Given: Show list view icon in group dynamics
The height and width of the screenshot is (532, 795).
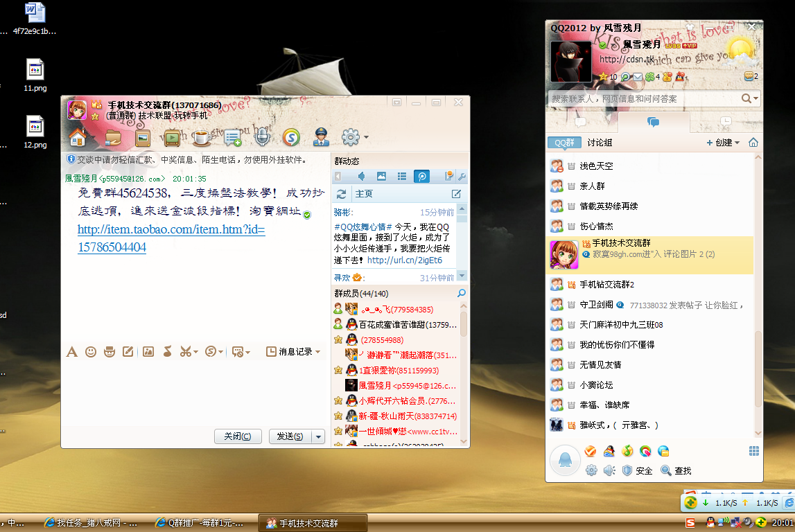Looking at the screenshot, I should pos(401,177).
